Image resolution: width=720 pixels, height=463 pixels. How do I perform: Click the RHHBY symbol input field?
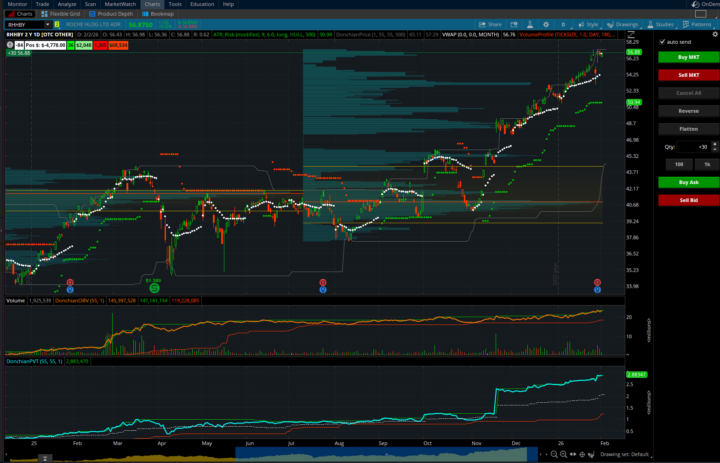25,25
